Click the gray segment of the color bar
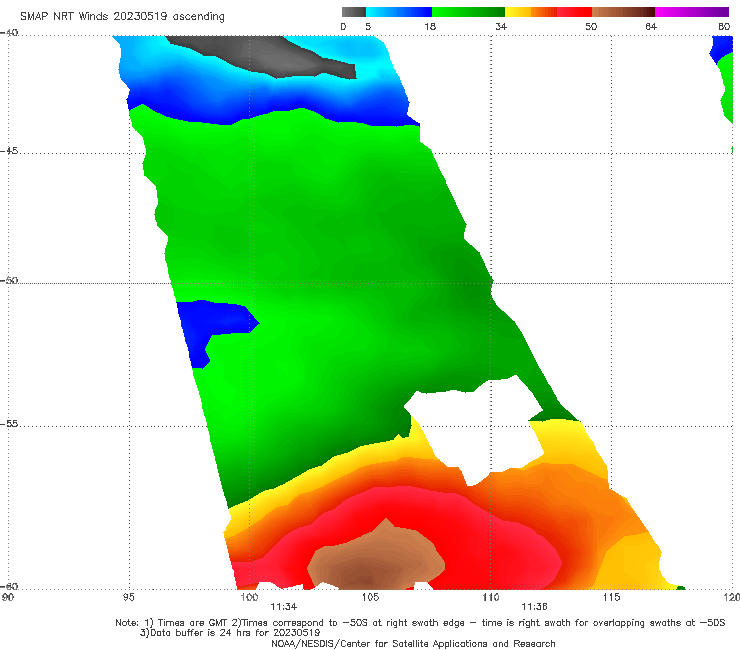 [x=354, y=12]
